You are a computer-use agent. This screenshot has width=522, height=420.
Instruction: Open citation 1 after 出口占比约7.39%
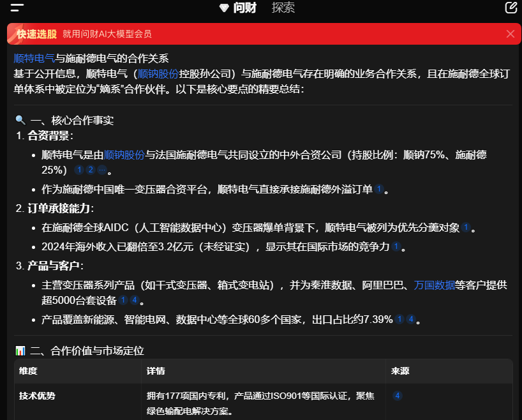click(x=399, y=319)
